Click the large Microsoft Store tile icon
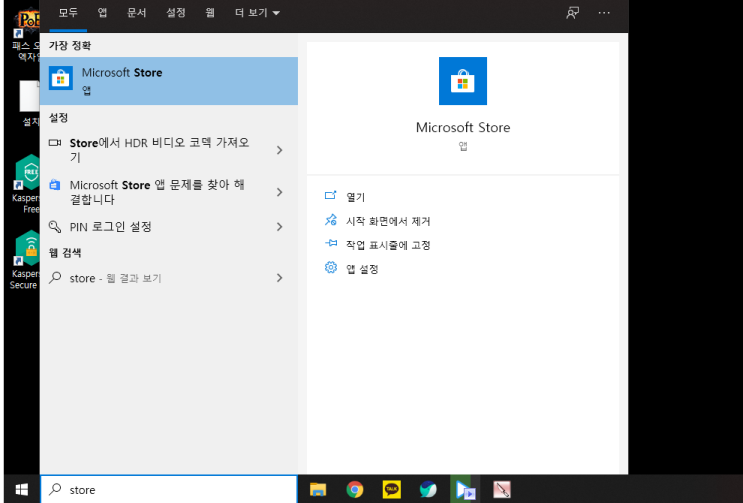This screenshot has width=743, height=503. (462, 81)
